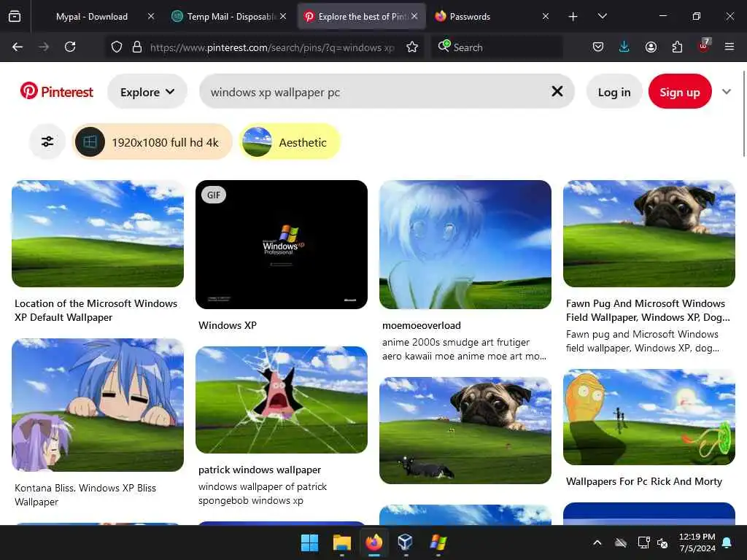The width and height of the screenshot is (747, 560).
Task: Open Fawn Pug And Microsoft Windows title
Action: [648, 311]
